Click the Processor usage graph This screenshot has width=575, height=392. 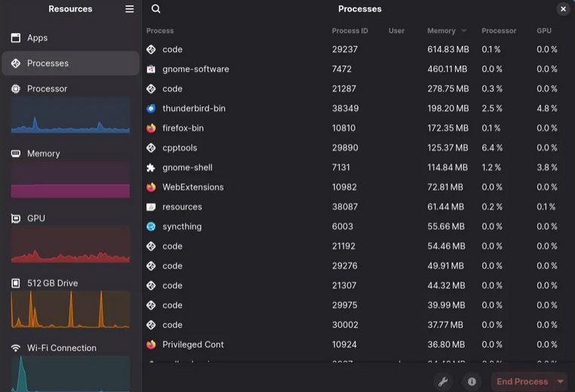70,115
